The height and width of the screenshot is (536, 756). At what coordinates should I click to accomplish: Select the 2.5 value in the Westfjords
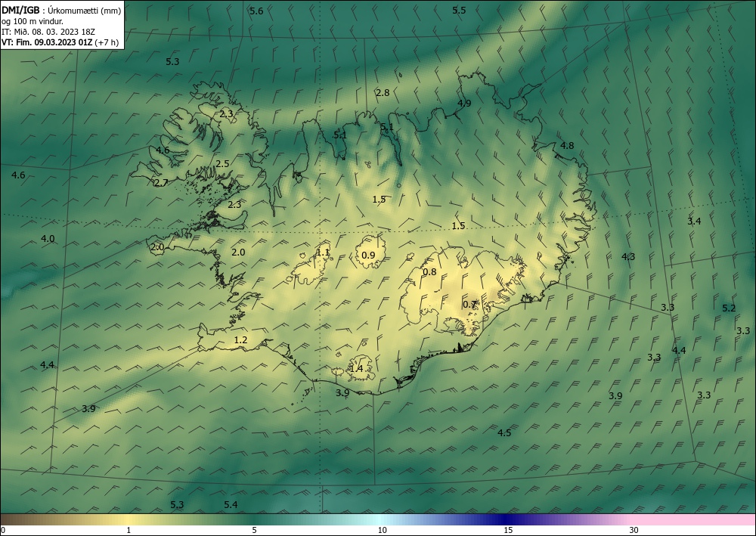222,164
